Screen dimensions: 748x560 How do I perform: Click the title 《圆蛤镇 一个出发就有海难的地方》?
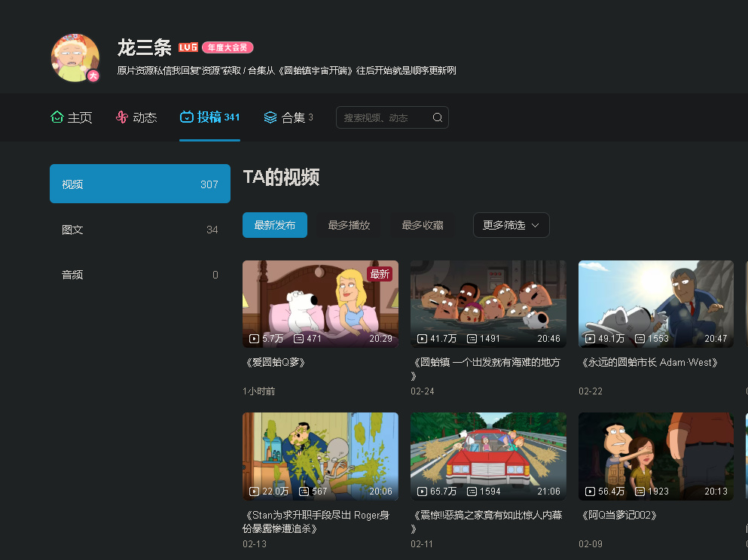point(486,369)
